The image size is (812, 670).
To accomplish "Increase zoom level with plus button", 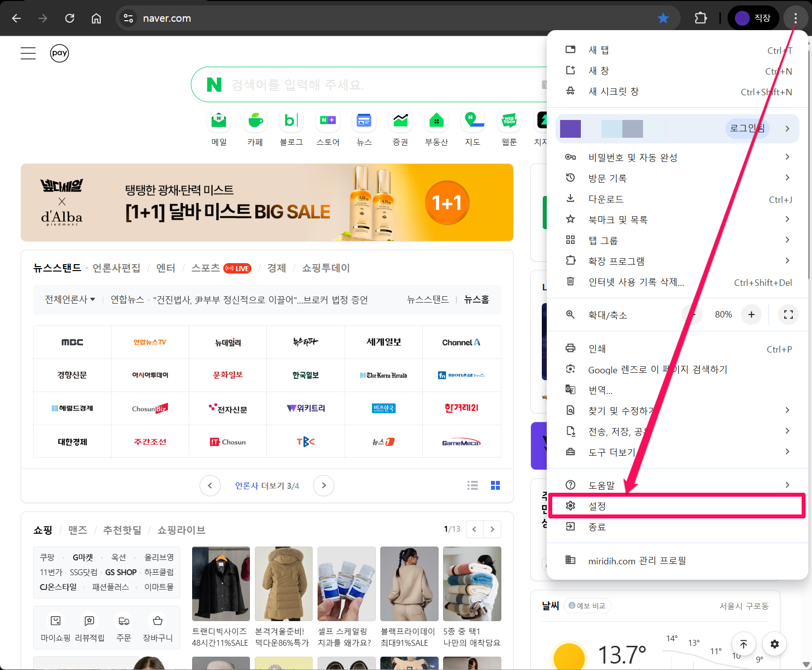I will tap(751, 315).
